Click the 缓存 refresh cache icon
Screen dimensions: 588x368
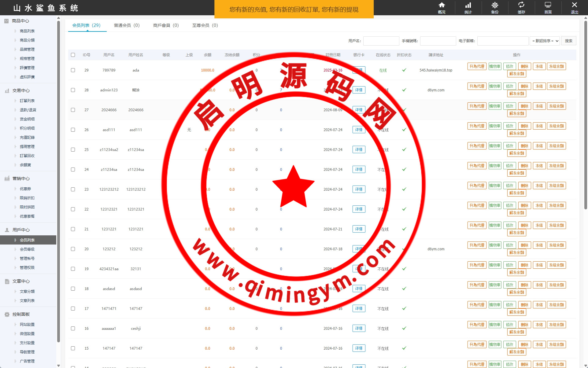pyautogui.click(x=521, y=5)
